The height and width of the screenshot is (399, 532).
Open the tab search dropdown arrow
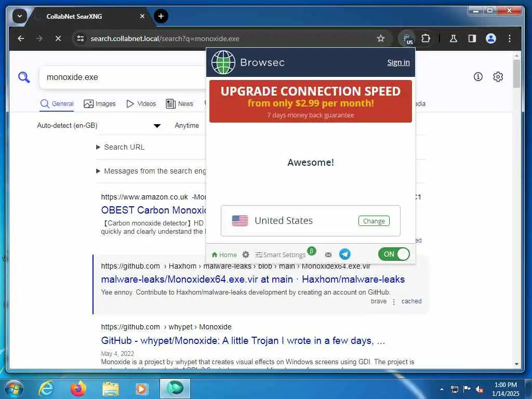tap(20, 16)
